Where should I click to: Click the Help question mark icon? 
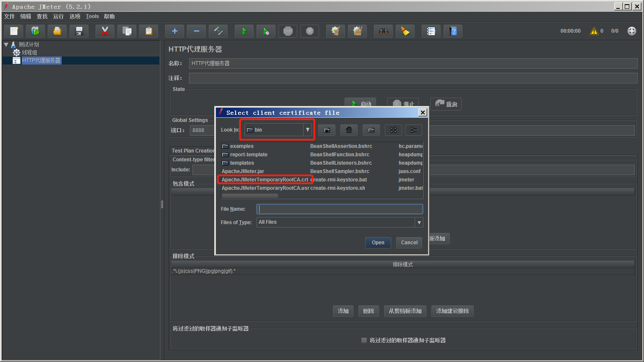point(453,31)
